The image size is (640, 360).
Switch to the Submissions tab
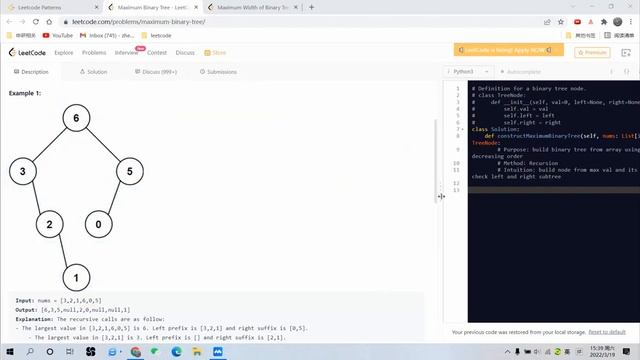click(218, 72)
